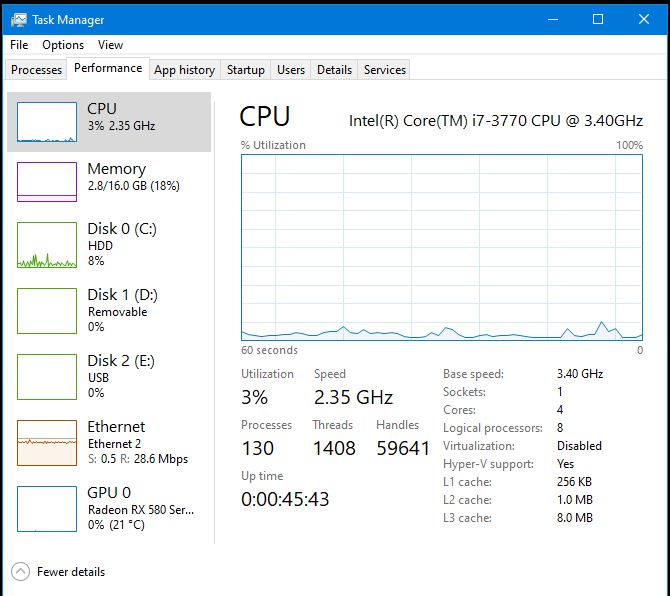The width and height of the screenshot is (670, 596).
Task: Collapse view with Fewer details arrow
Action: (21, 572)
